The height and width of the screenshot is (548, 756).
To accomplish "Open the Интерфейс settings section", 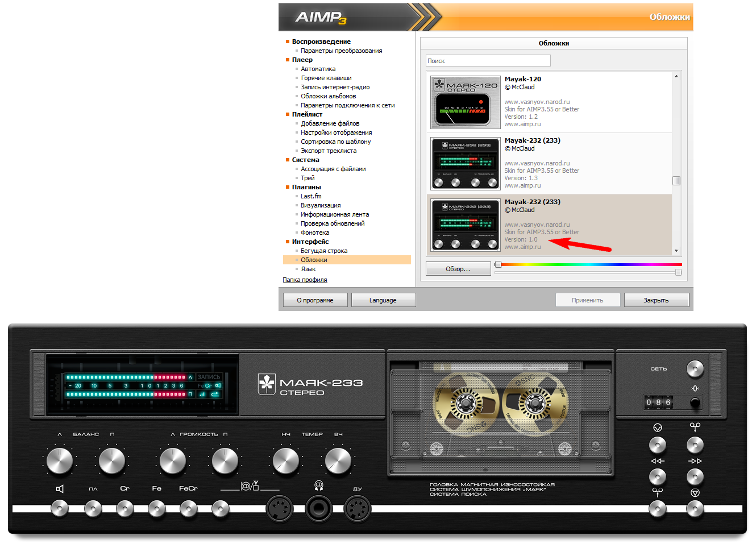I will pyautogui.click(x=310, y=242).
